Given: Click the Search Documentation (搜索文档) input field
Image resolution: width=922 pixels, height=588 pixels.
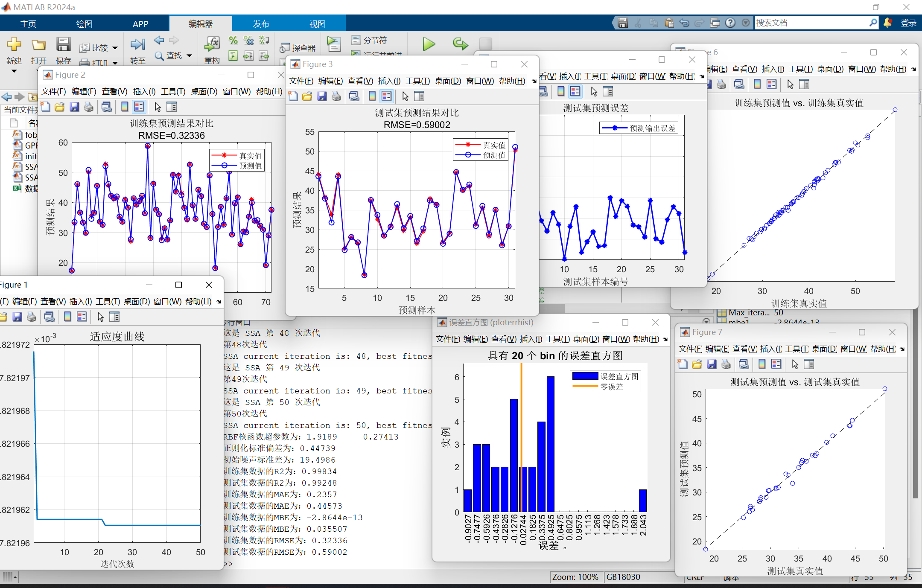Looking at the screenshot, I should coord(811,23).
